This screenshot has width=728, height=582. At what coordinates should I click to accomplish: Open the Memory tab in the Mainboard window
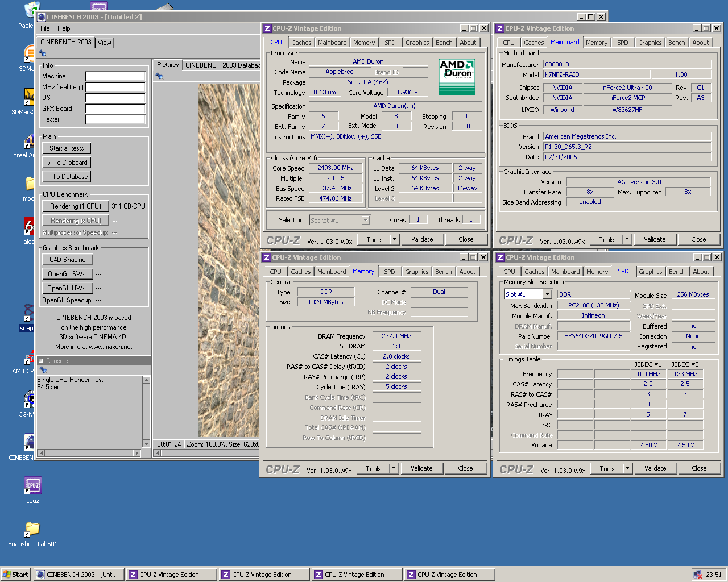click(597, 43)
